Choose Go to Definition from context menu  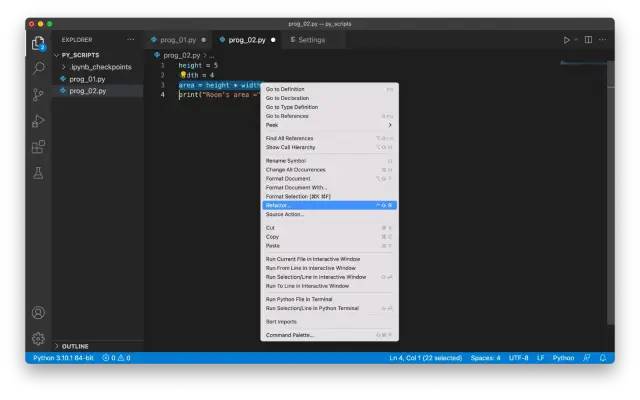coord(329,89)
